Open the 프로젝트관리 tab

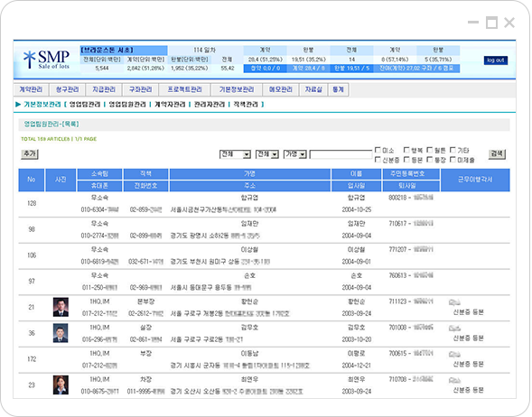point(184,89)
